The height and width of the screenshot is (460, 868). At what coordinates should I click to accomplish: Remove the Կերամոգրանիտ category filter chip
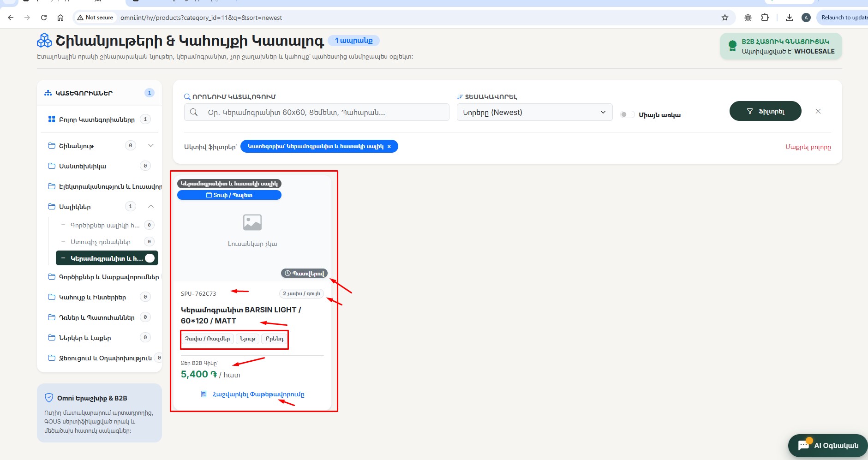pos(389,146)
